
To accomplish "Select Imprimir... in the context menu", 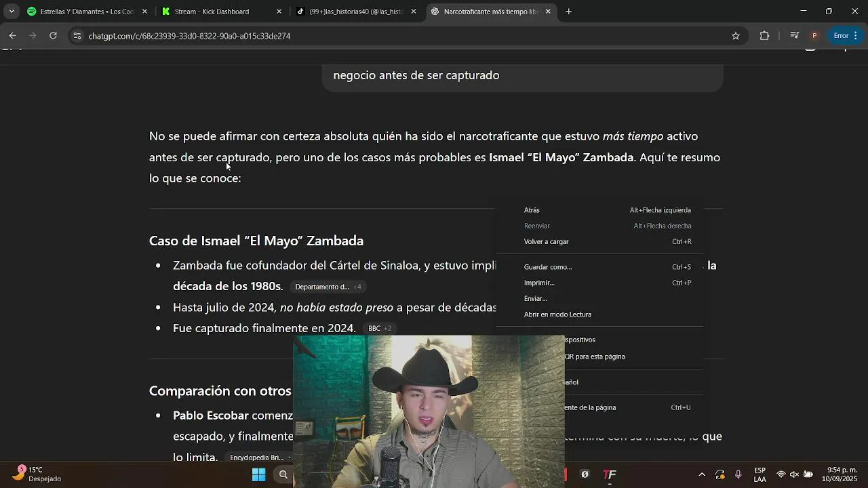I will click(600, 283).
